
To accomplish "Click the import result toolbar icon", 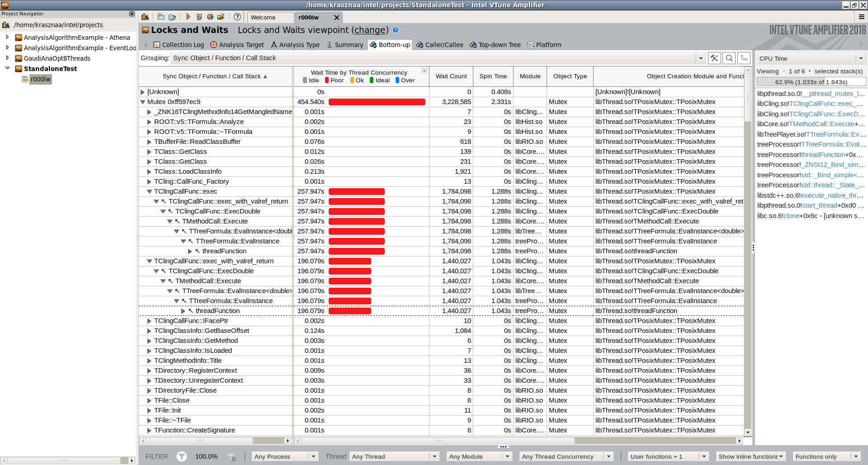I will (x=199, y=17).
